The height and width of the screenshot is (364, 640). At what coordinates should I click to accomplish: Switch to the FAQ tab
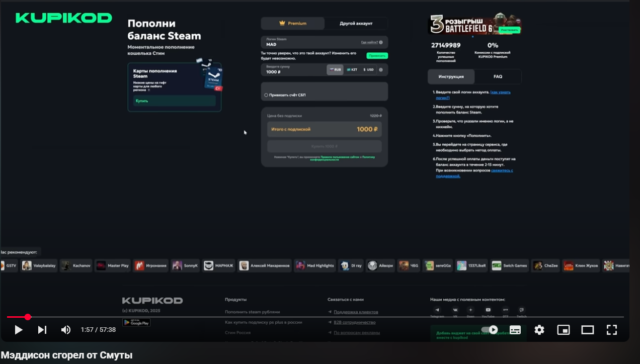click(498, 76)
